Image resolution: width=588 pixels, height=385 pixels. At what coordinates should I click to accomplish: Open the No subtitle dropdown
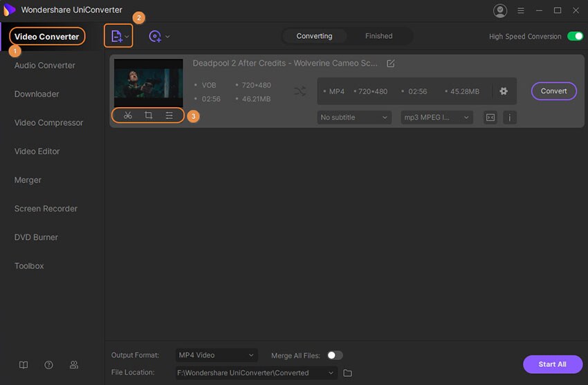(x=354, y=118)
